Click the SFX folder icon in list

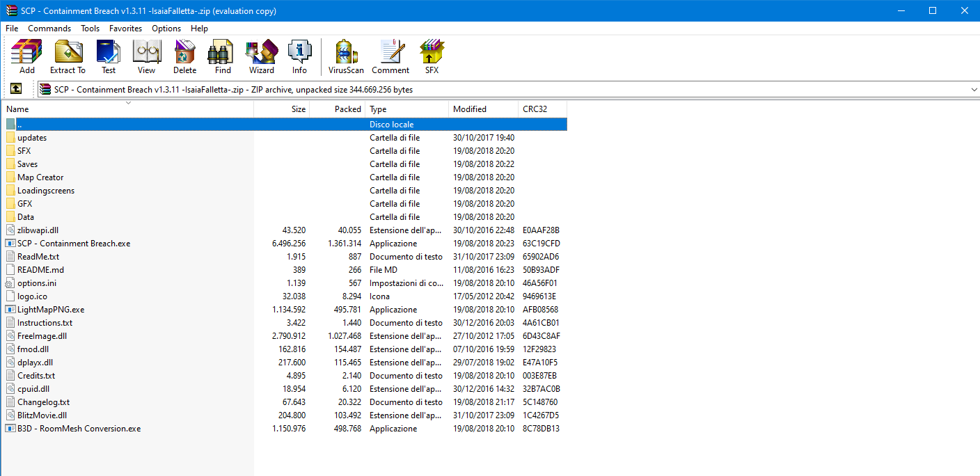[10, 151]
